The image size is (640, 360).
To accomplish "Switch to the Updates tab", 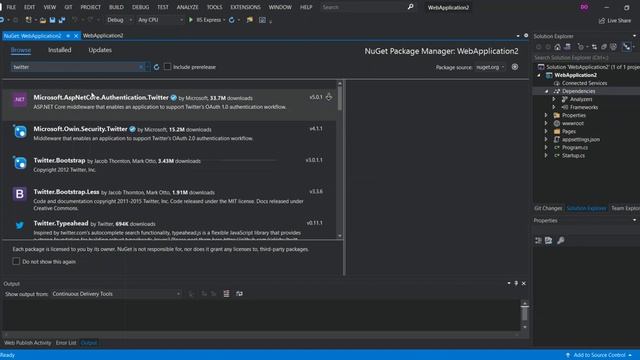I will [x=100, y=50].
